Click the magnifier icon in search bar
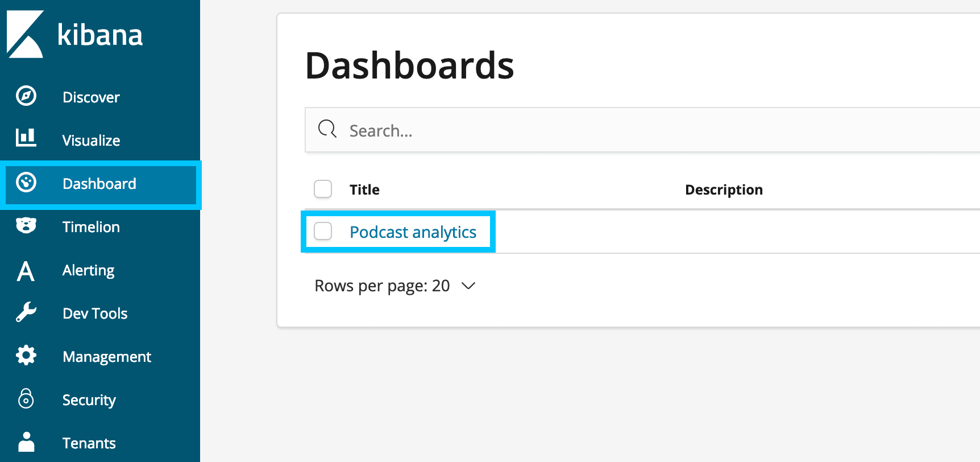Viewport: 980px width, 462px height. point(327,129)
